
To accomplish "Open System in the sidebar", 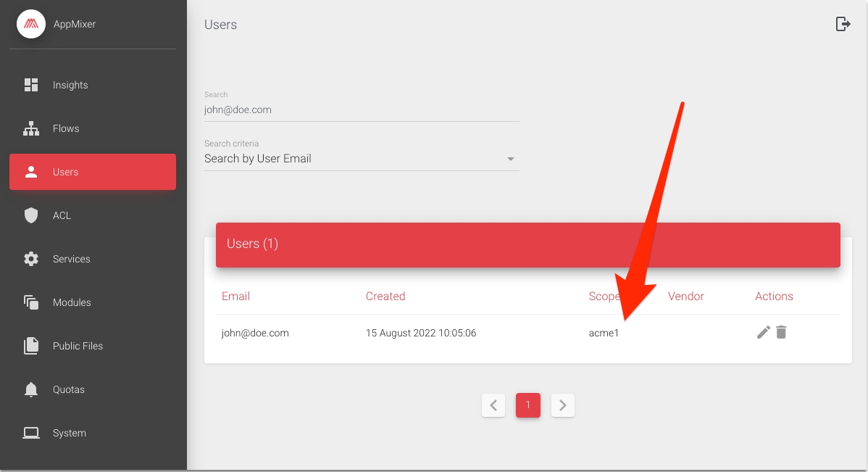I will point(70,433).
